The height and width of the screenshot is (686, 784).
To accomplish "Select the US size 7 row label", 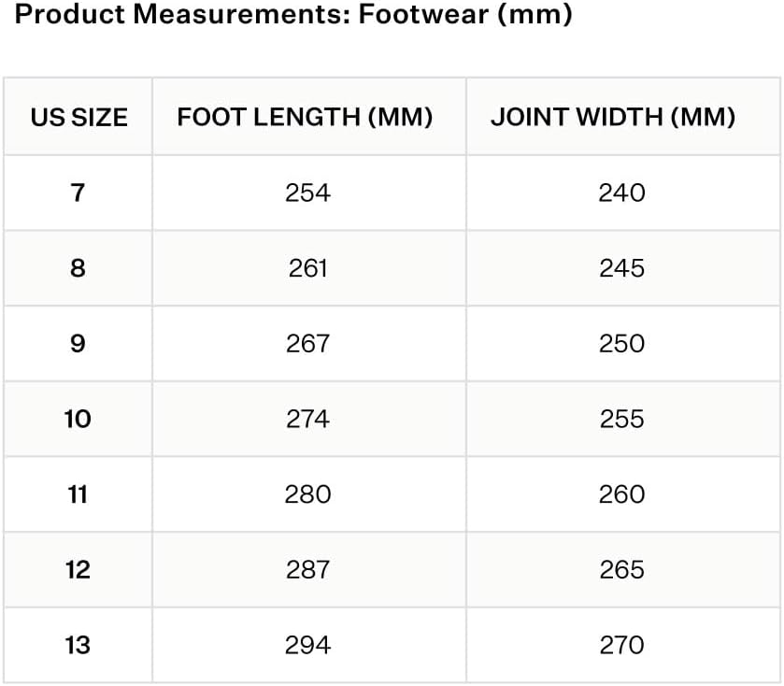I will 78,193.
